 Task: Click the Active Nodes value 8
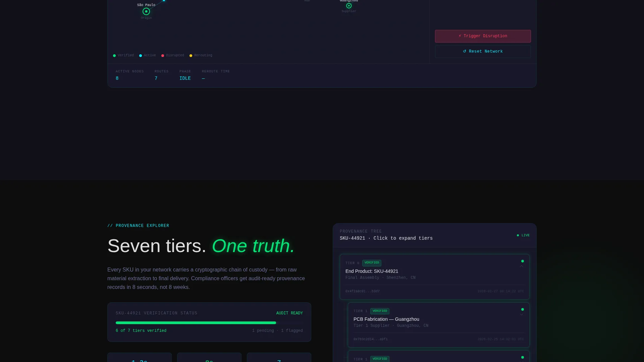[x=117, y=78]
